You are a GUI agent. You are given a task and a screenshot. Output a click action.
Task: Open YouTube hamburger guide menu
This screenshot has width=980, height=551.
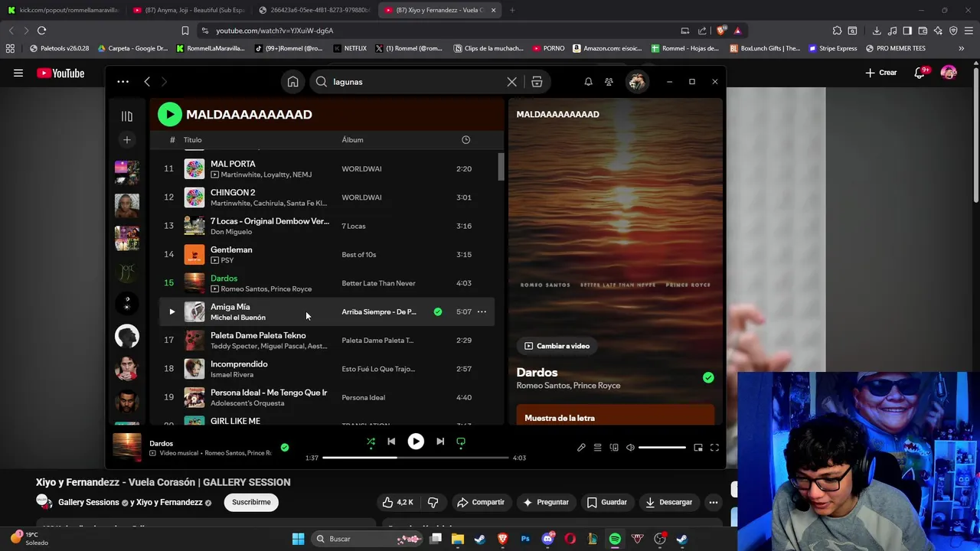18,73
